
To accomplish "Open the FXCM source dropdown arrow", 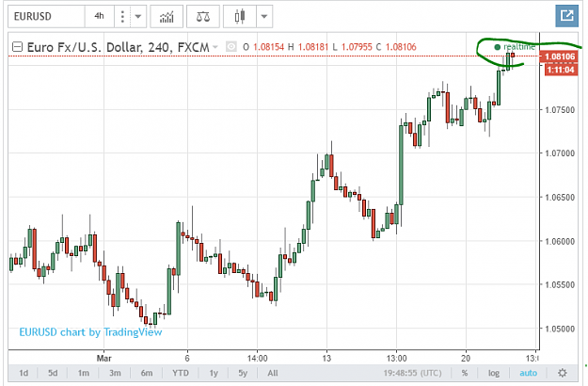I will [215, 47].
